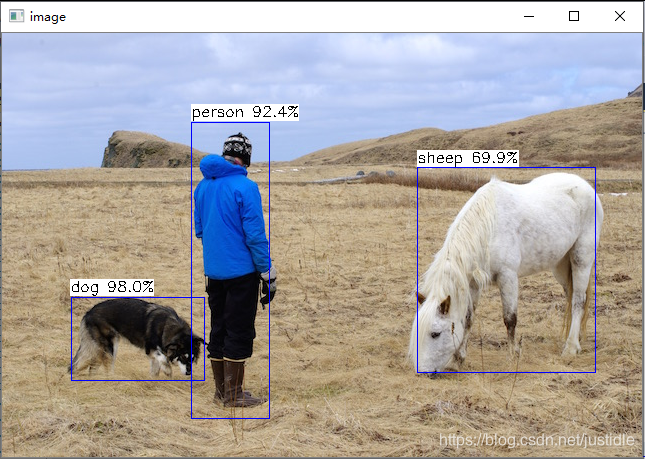The height and width of the screenshot is (459, 645).
Task: Maximize the image window
Action: pyautogui.click(x=574, y=16)
